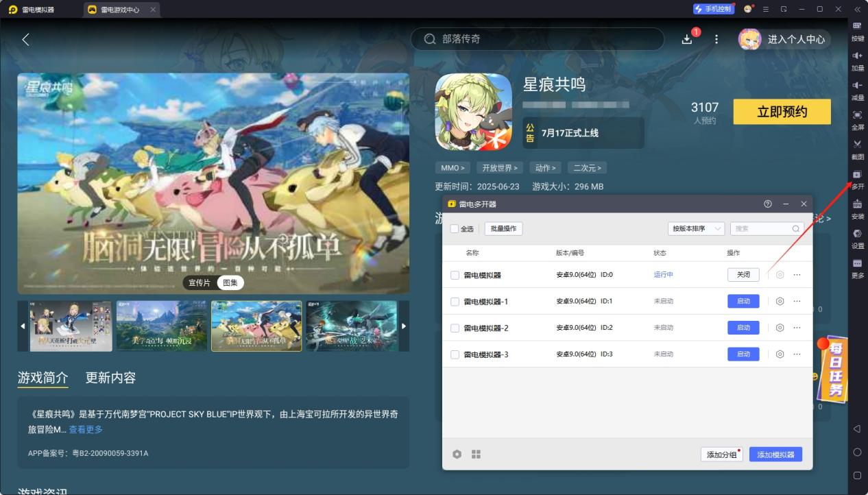
Task: Expand the 按版本排序 sort dropdown
Action: [696, 229]
